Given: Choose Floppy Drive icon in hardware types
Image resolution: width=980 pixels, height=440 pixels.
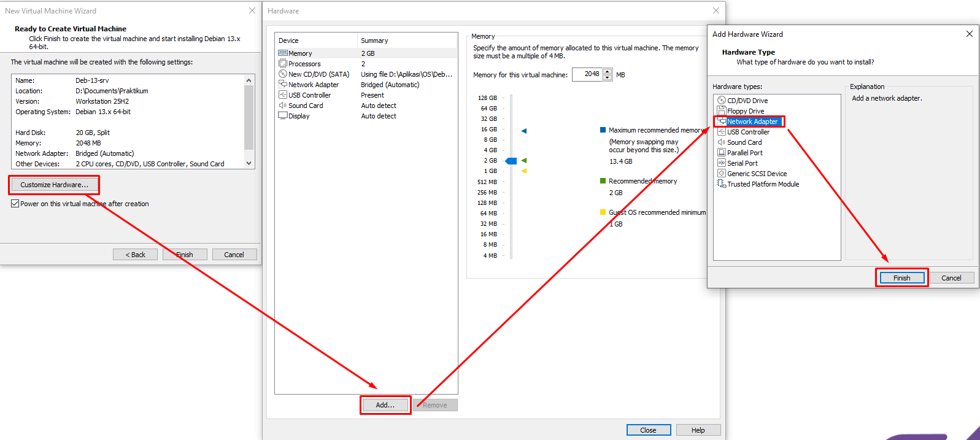Looking at the screenshot, I should coord(722,111).
